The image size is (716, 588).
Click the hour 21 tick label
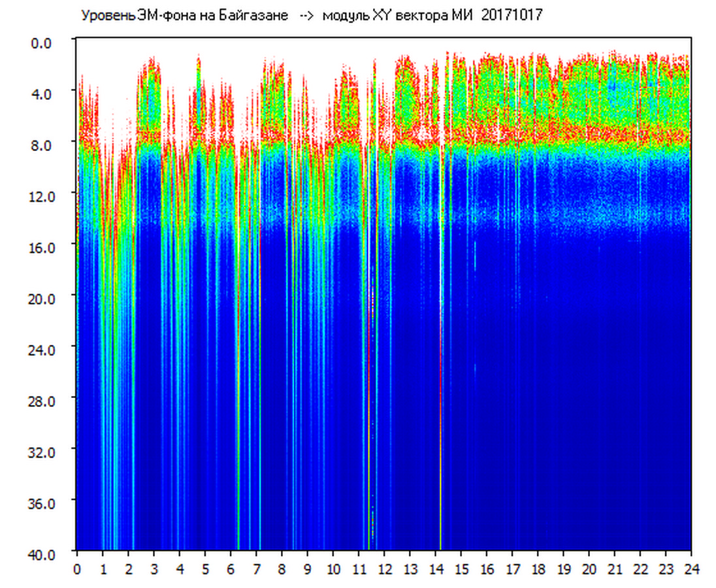(615, 568)
